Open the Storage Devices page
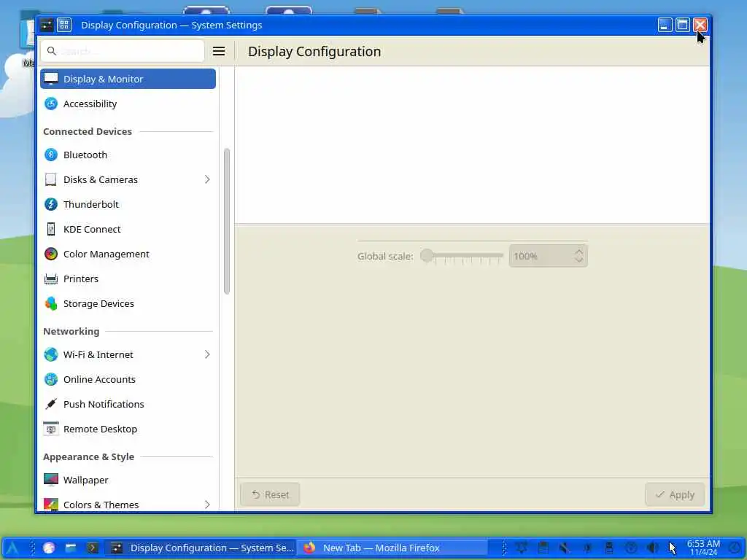This screenshot has height=560, width=747. click(128, 303)
